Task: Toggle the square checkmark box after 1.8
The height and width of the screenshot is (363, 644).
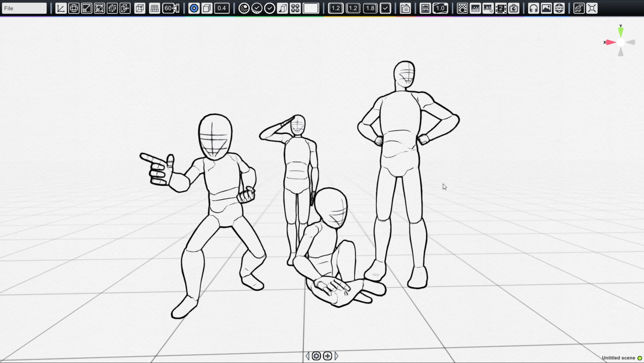Action: pyautogui.click(x=385, y=8)
